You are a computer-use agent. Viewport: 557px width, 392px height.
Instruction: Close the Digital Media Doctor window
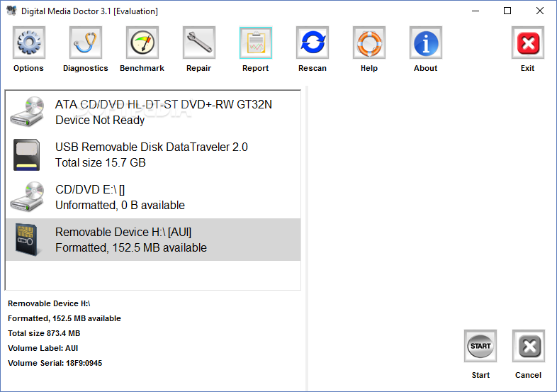(540, 11)
